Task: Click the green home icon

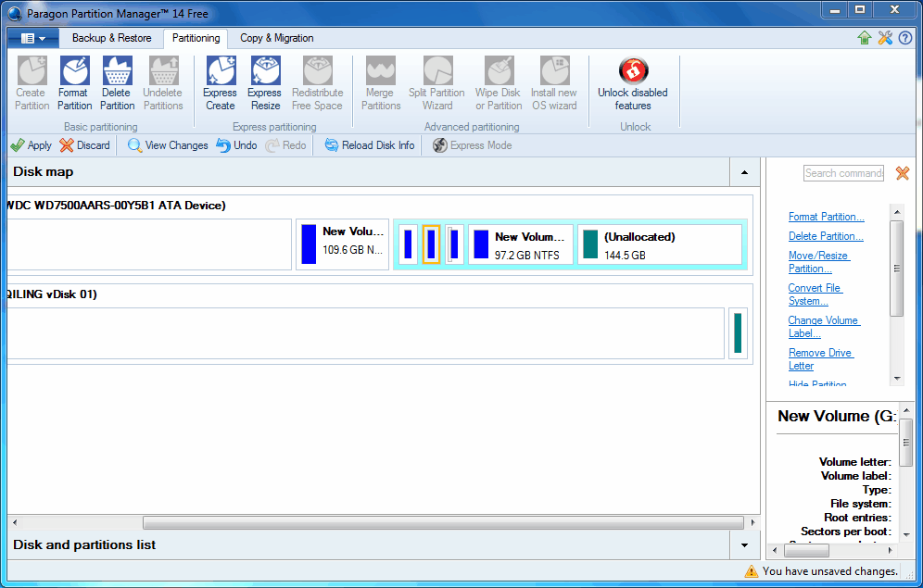Action: click(x=864, y=38)
